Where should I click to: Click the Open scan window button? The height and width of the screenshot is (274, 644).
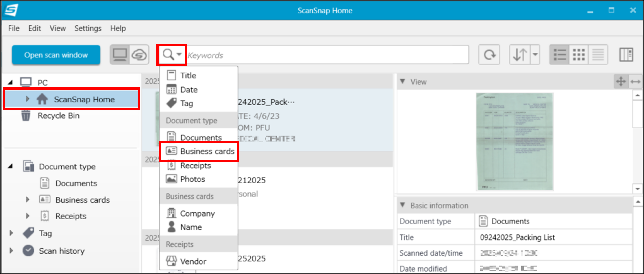pos(56,55)
